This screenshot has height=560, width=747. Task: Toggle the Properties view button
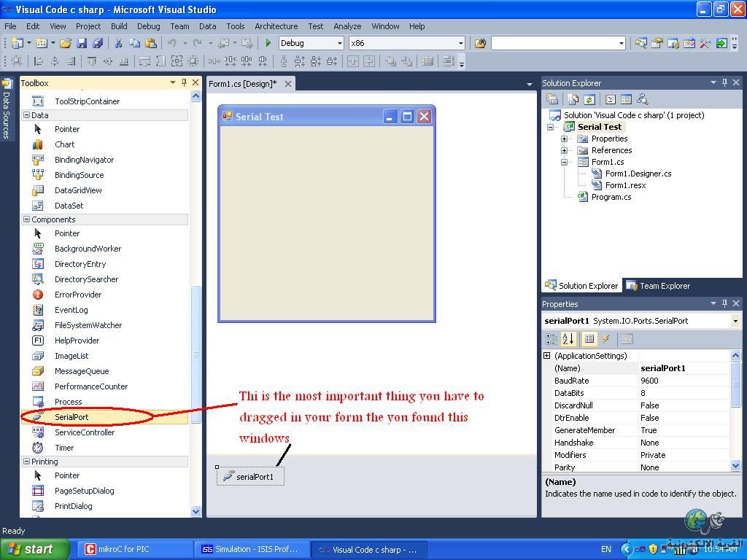click(x=589, y=339)
